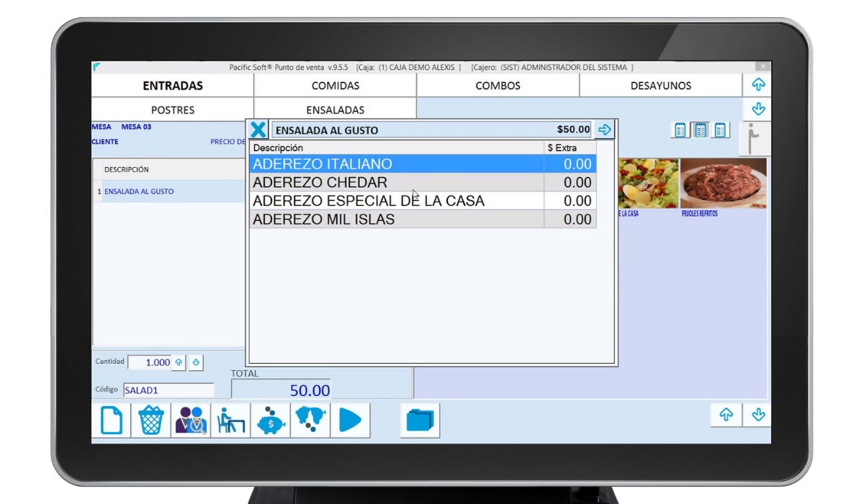This screenshot has height=504, width=864.
Task: Click the two piggy banks split icon
Action: (x=310, y=420)
